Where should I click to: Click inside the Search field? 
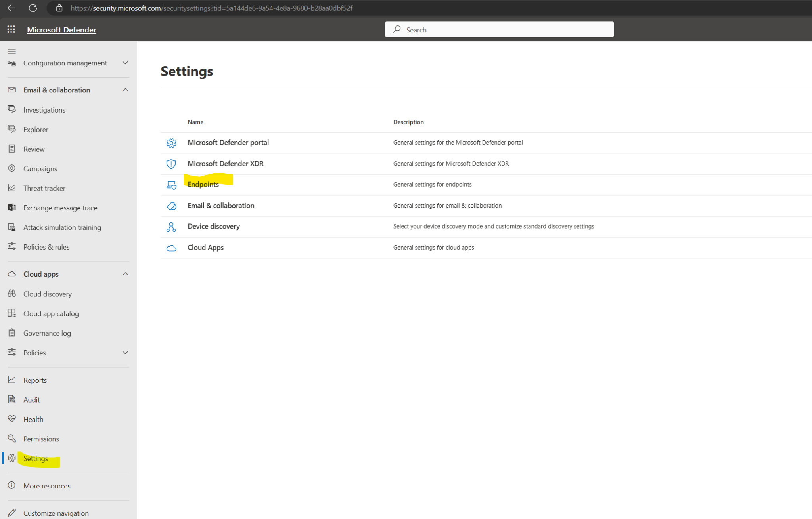[x=499, y=29]
